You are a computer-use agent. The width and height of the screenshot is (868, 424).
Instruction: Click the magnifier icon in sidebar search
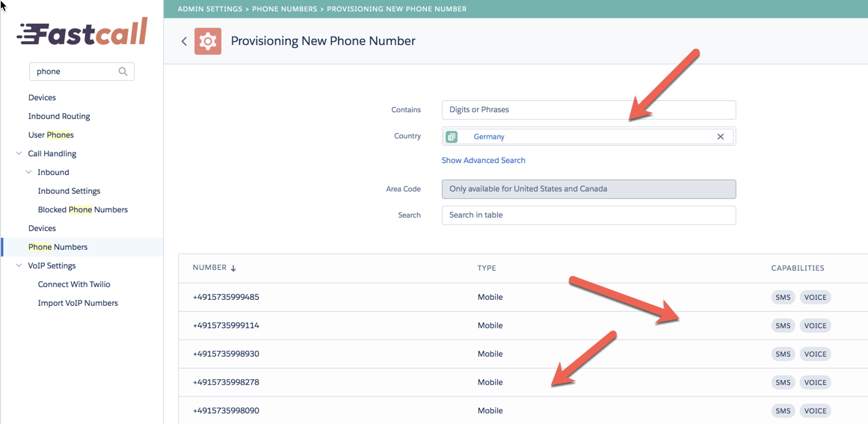click(123, 71)
